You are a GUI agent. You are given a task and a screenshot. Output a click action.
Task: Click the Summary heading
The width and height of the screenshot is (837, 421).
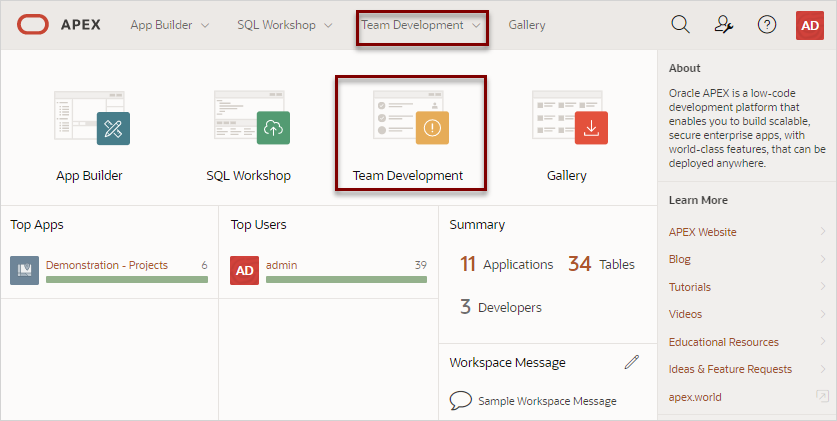[x=477, y=225]
